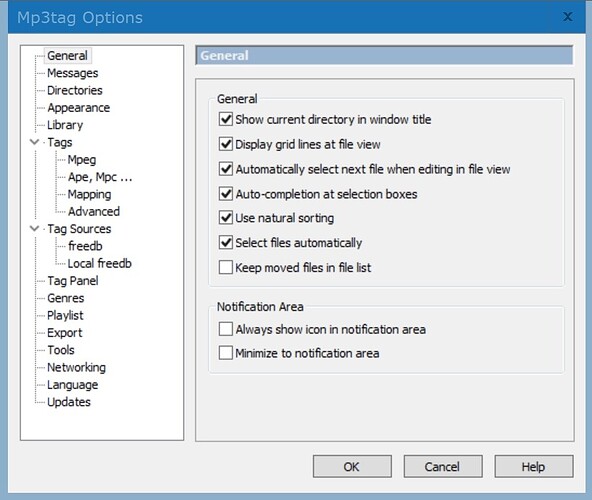Open Networking settings
592x500 pixels.
point(76,367)
